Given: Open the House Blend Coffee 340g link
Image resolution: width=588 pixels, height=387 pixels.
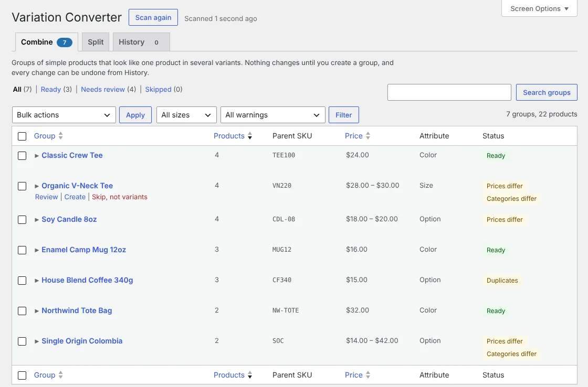Looking at the screenshot, I should pos(87,280).
